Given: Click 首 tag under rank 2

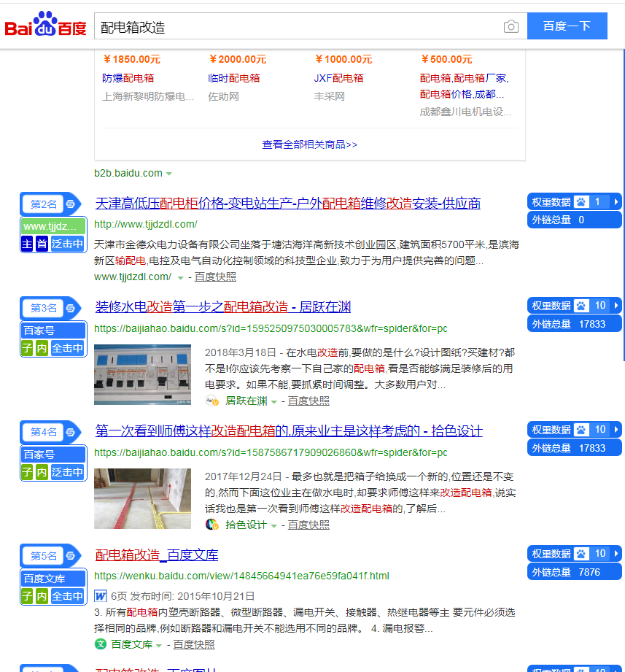Looking at the screenshot, I should (x=42, y=244).
